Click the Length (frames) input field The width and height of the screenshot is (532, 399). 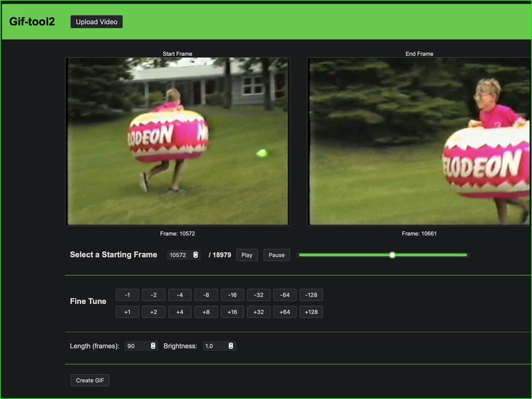141,346
